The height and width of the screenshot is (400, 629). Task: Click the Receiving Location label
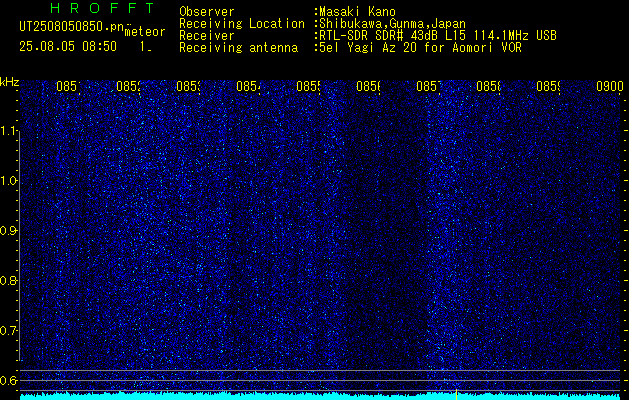[242, 24]
